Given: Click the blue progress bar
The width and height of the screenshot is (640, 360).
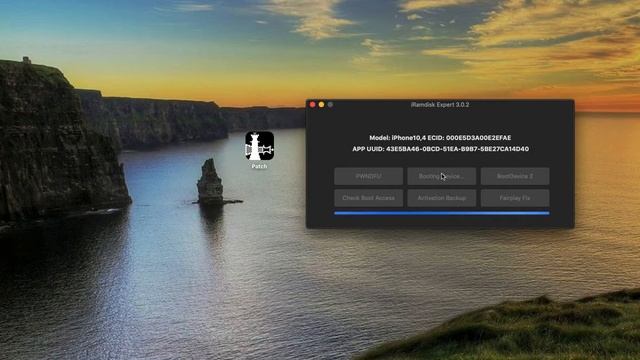Looking at the screenshot, I should coord(442,213).
